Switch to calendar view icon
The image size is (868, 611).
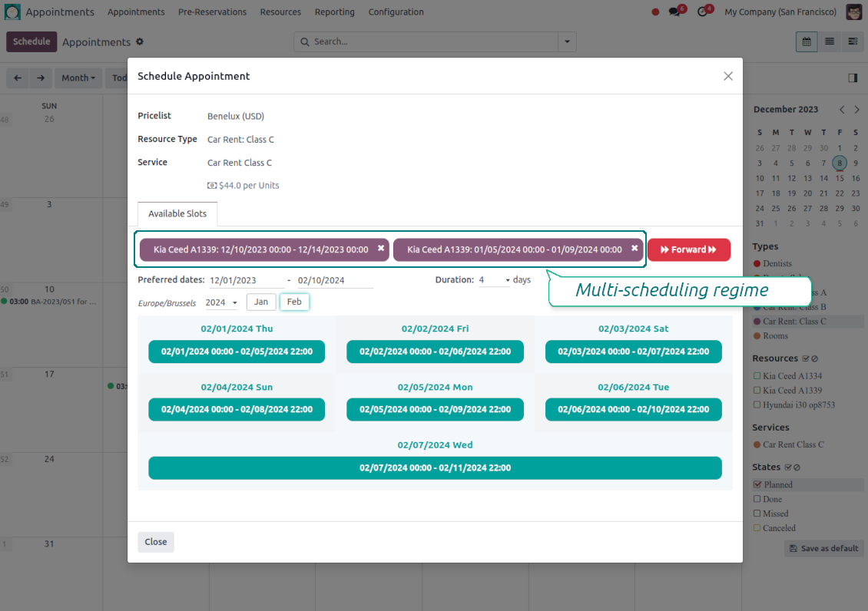pos(807,41)
